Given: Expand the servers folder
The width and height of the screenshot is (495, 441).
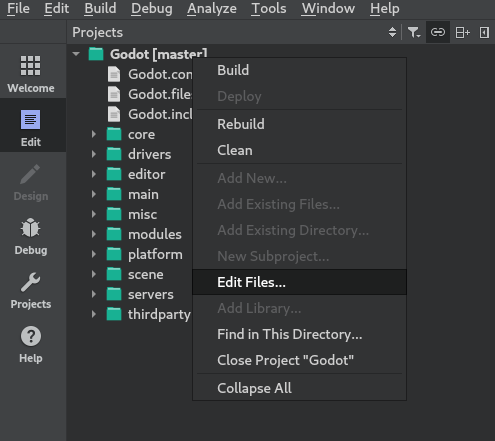Looking at the screenshot, I should pos(94,294).
